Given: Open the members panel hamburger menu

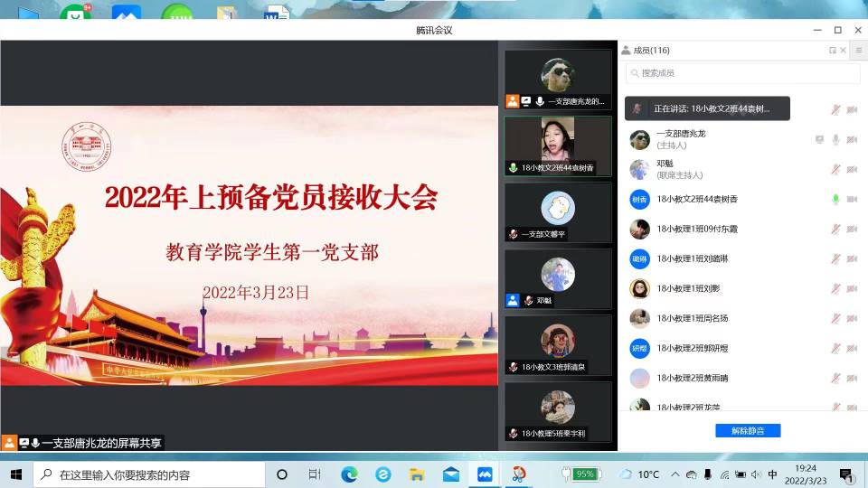Looking at the screenshot, I should 858,51.
